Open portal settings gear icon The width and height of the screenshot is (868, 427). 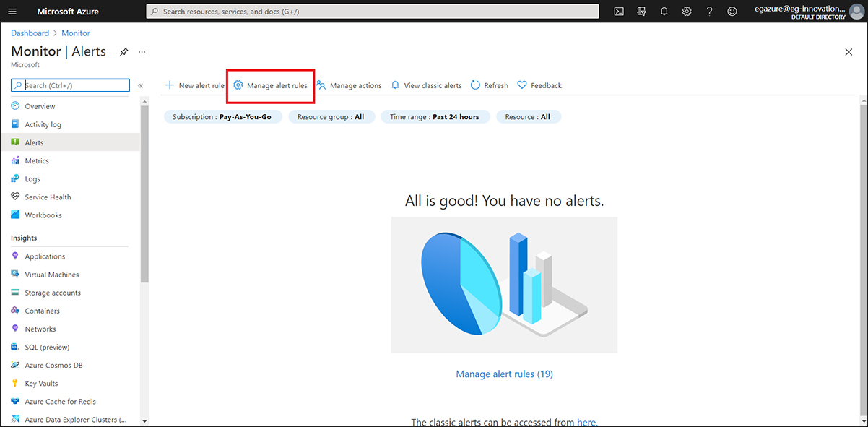[687, 12]
